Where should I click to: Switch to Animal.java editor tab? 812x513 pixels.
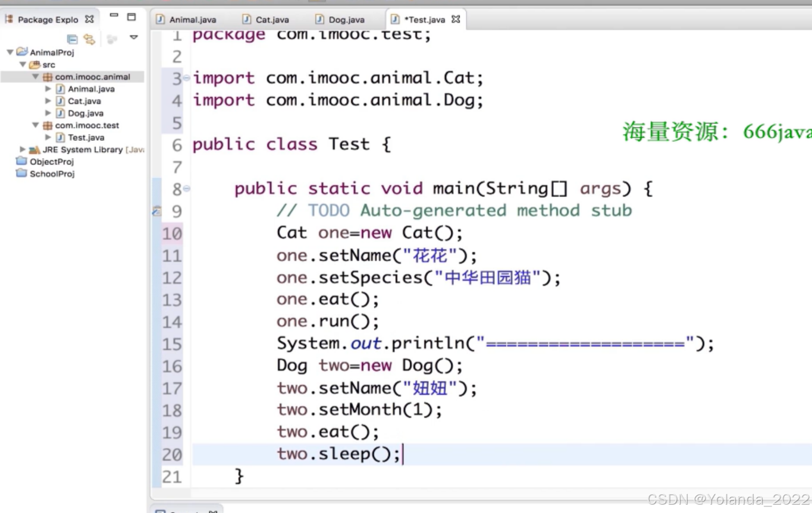pos(192,20)
